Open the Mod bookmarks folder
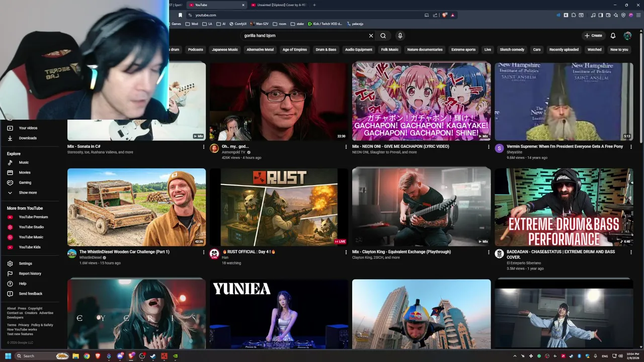Screen dimensions: 644x362 pyautogui.click(x=192, y=24)
